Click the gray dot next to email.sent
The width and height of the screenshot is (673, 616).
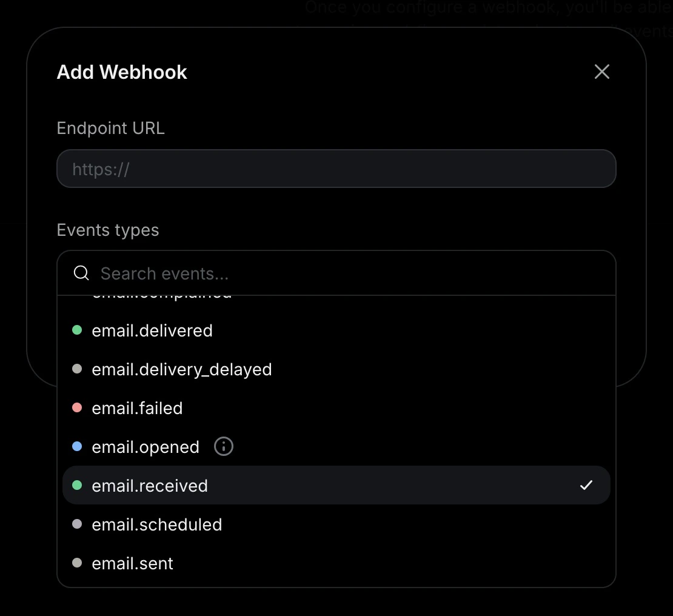coord(77,563)
